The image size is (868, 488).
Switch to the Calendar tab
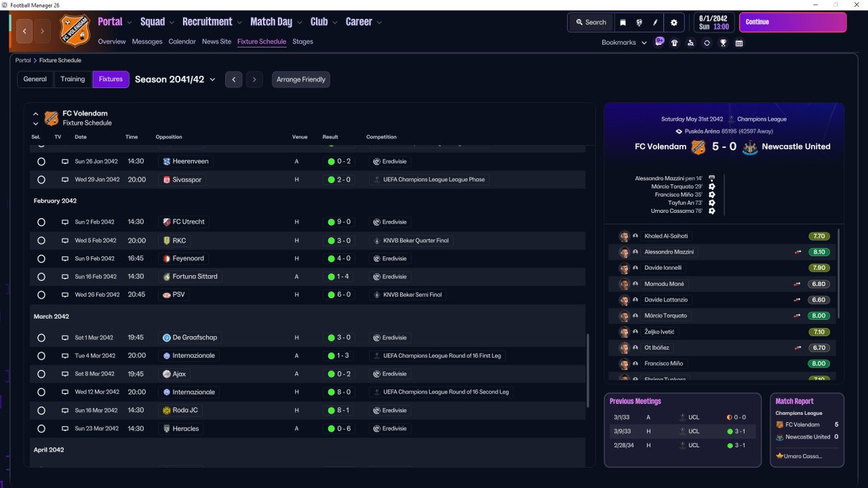(182, 41)
